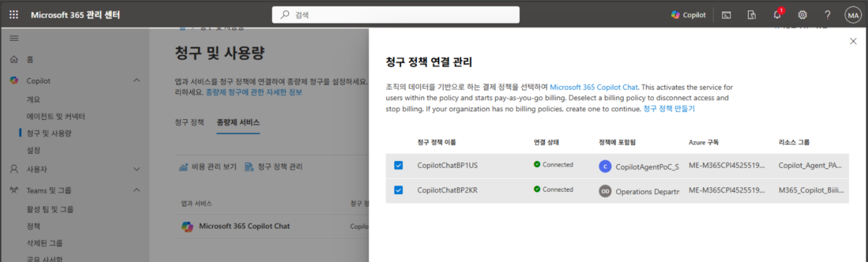This screenshot has height=262, width=868.
Task: Expand the 사용자 section chevron
Action: pos(137,169)
